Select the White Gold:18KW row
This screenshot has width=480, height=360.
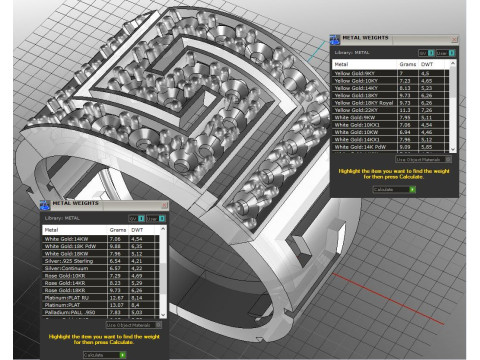click(x=101, y=254)
